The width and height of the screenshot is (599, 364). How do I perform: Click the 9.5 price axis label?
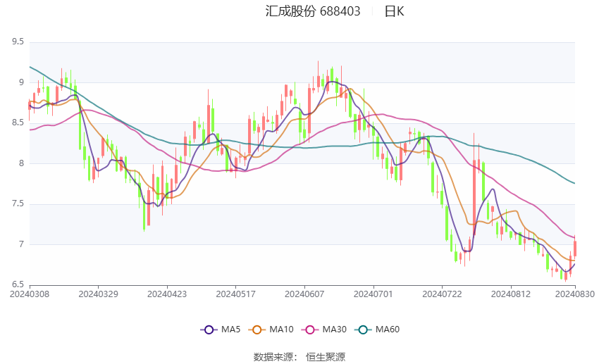pyautogui.click(x=18, y=42)
